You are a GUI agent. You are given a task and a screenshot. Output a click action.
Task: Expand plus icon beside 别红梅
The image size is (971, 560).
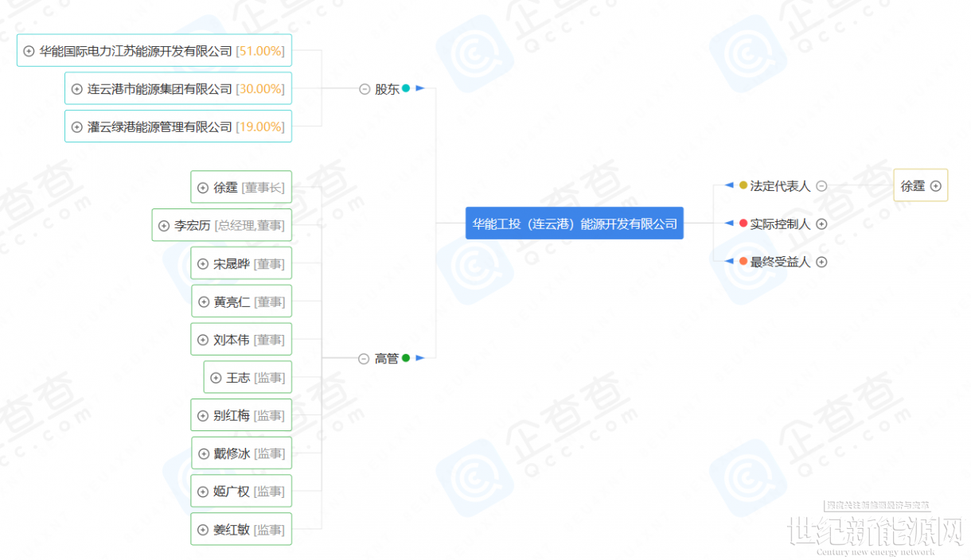coord(203,415)
